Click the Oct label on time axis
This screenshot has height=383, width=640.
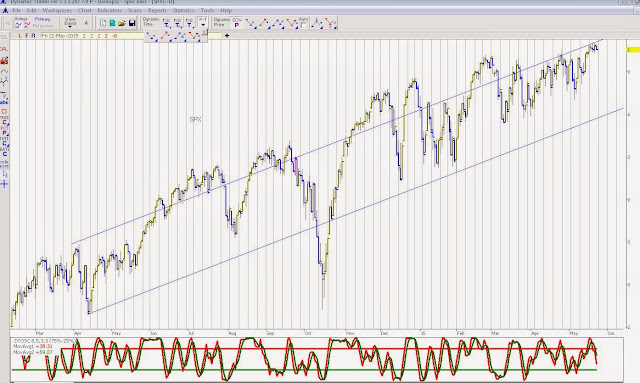(x=308, y=333)
